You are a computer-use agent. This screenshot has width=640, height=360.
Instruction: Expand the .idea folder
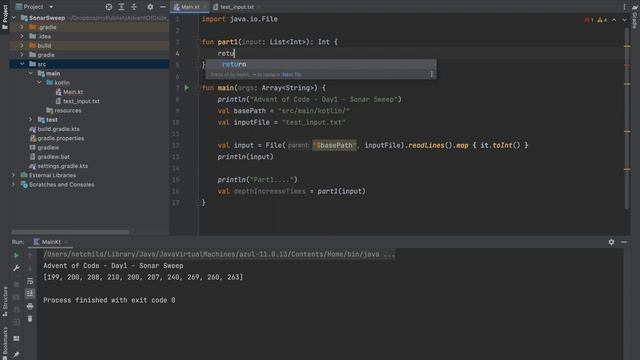tap(22, 36)
